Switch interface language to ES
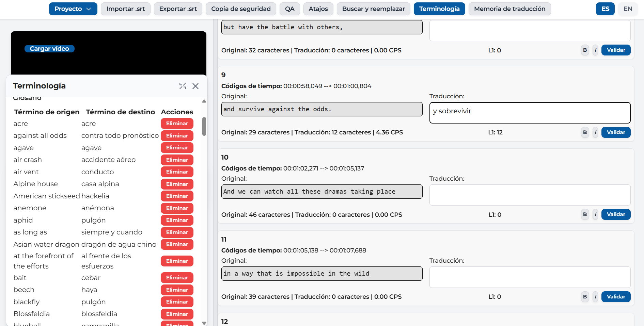 [605, 9]
